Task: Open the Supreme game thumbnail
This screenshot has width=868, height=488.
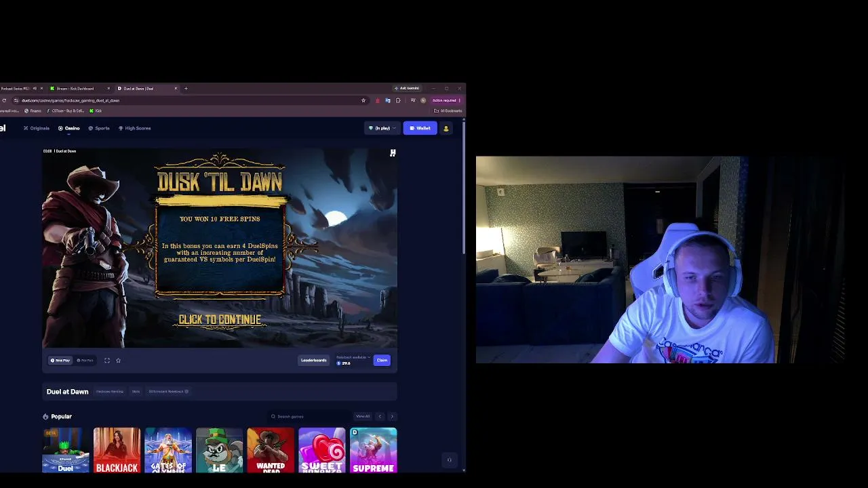Action: 373,450
